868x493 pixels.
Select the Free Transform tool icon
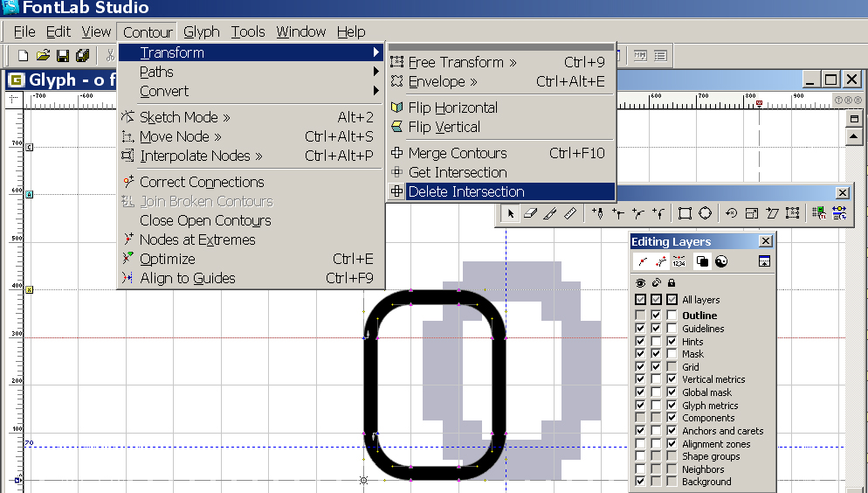(x=792, y=213)
